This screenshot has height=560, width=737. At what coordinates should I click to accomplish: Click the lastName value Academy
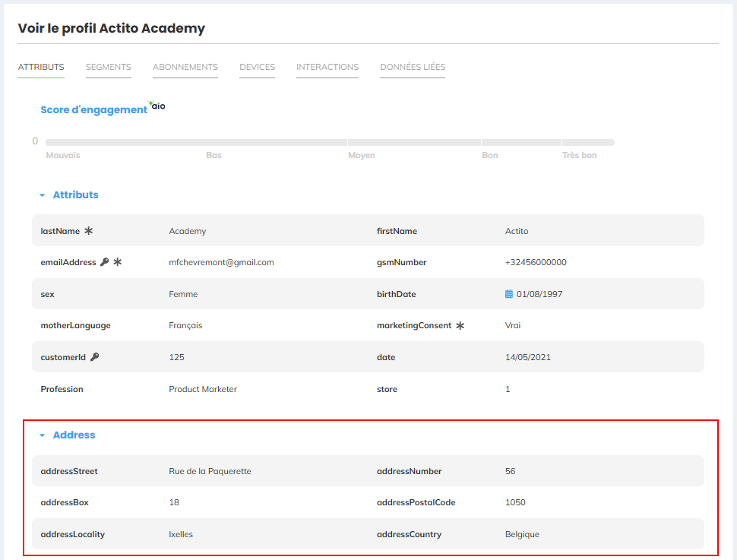188,231
